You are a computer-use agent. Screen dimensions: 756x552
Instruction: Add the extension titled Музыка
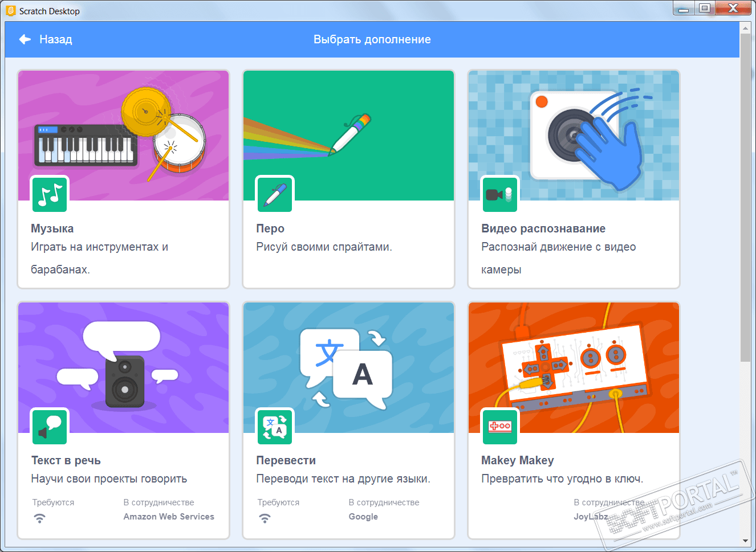(52, 228)
